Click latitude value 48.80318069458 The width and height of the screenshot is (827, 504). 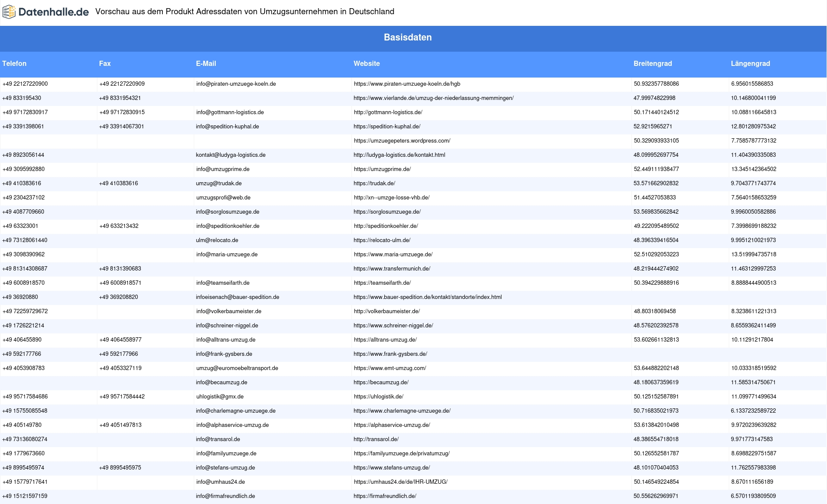click(x=655, y=311)
